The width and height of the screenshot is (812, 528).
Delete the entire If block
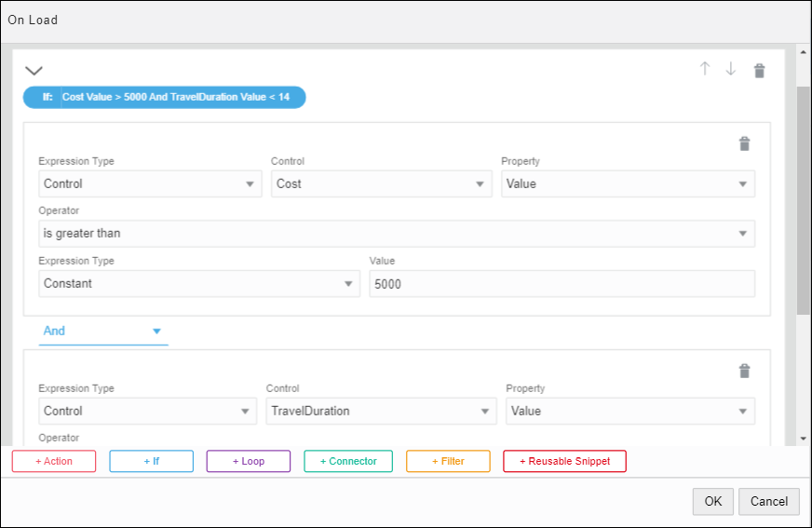[x=759, y=71]
